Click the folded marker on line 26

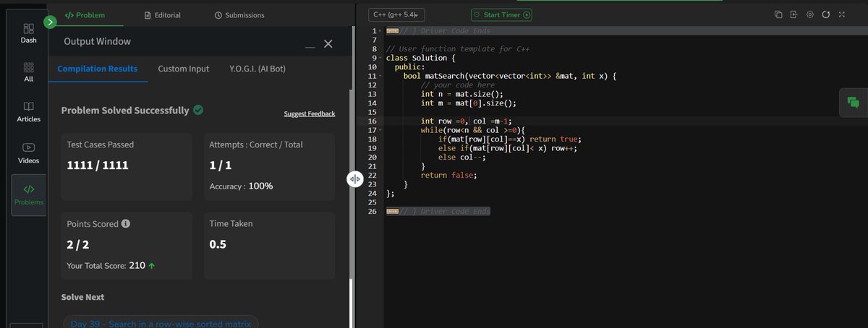pos(391,211)
